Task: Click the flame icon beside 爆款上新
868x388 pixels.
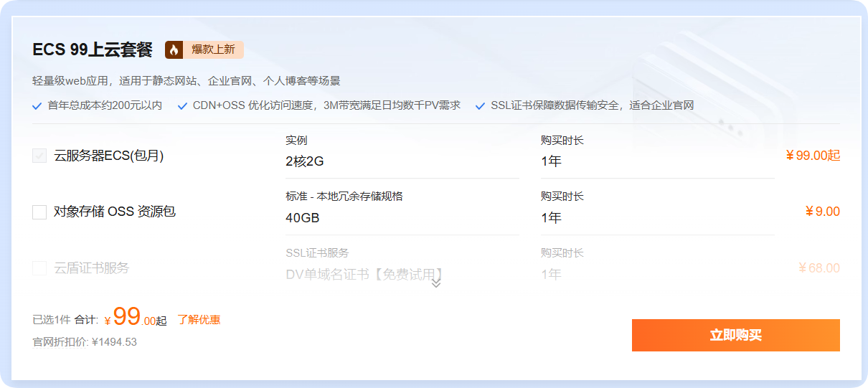Action: pyautogui.click(x=174, y=49)
